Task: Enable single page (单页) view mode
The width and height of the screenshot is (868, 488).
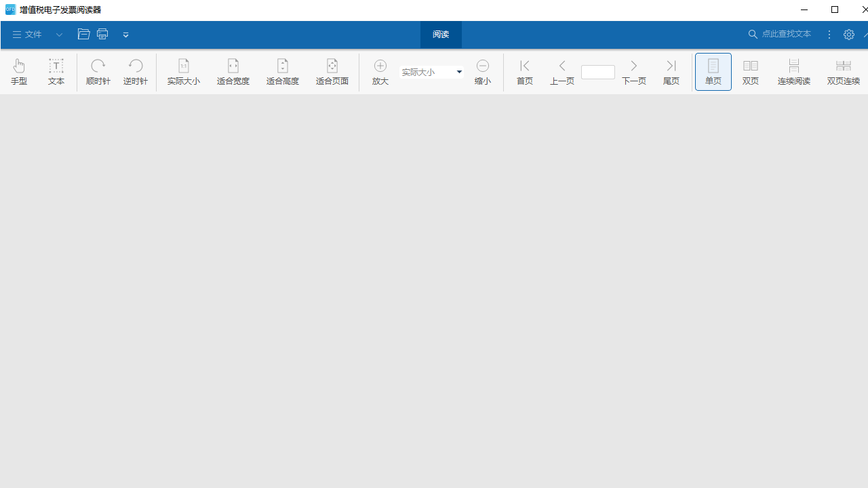Action: pyautogui.click(x=713, y=72)
